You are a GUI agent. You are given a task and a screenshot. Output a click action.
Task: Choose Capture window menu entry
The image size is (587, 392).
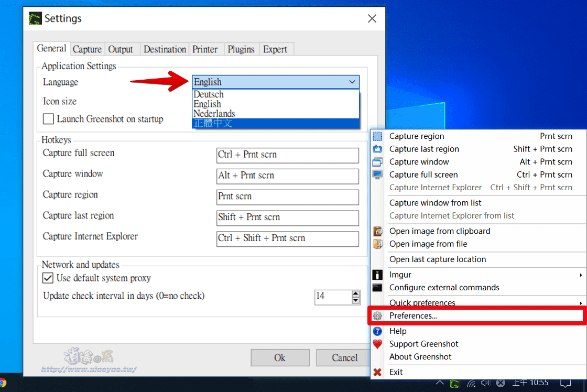[479, 162]
